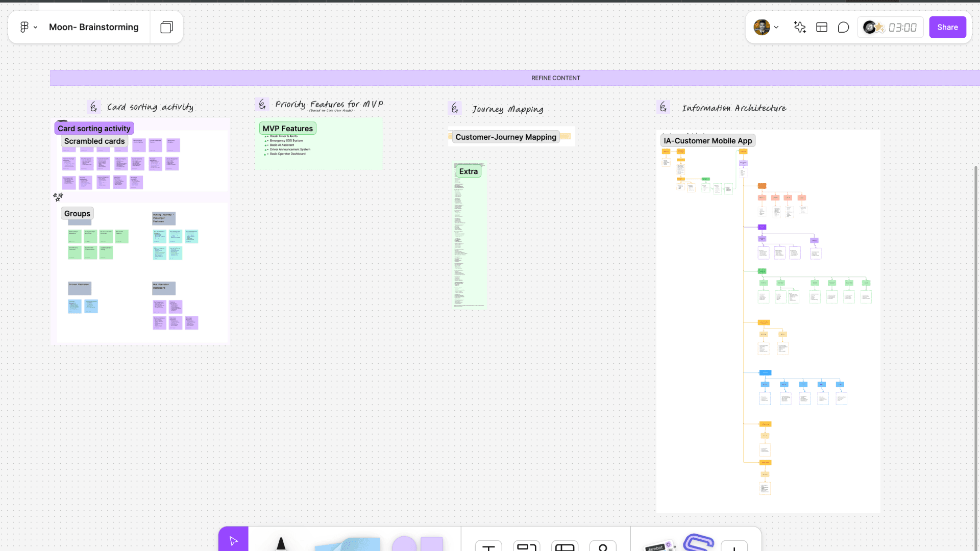This screenshot has width=980, height=551.
Task: Expand the user avatar dropdown
Action: pos(776,28)
